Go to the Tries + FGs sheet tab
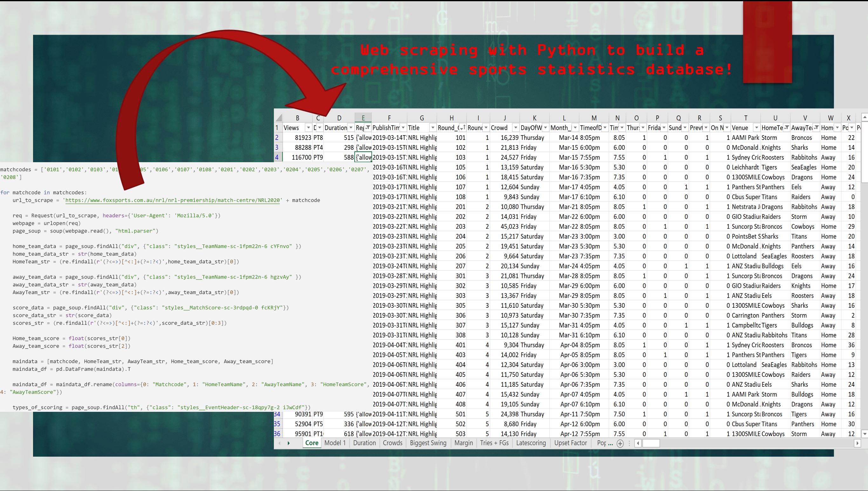The image size is (868, 491). (x=494, y=443)
